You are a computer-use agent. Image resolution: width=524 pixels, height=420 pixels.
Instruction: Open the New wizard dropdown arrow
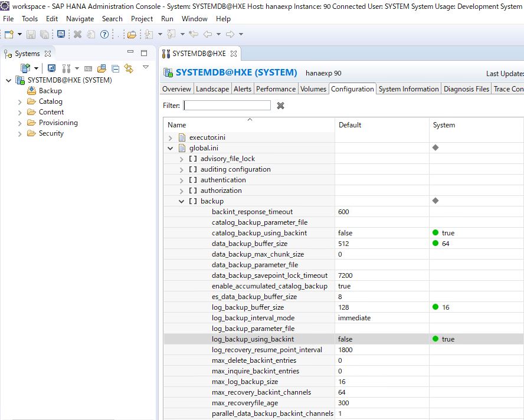(19, 34)
